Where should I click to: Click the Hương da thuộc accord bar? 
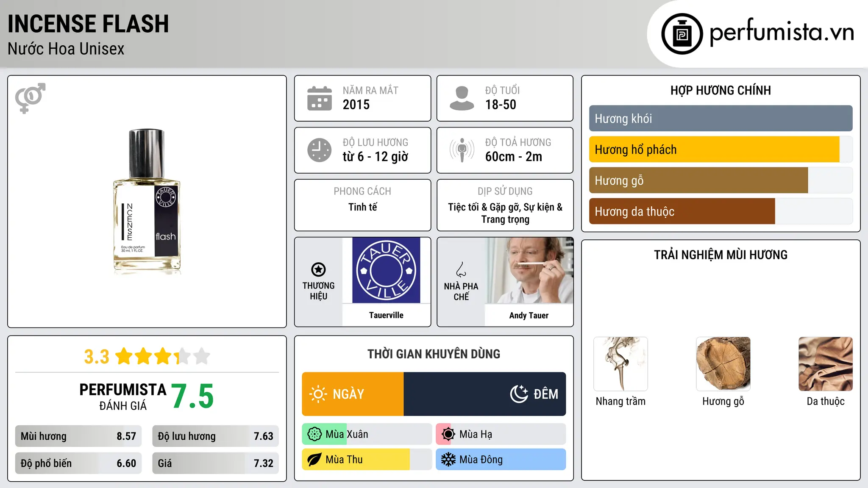(721, 211)
